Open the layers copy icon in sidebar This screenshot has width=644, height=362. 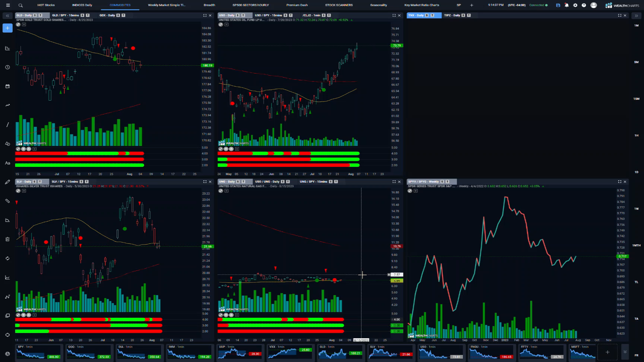coord(7,316)
